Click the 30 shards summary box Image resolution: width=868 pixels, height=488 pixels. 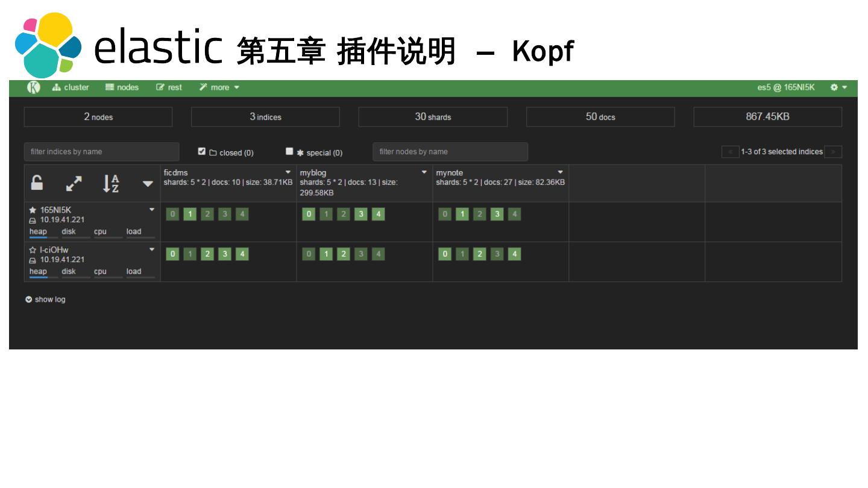pyautogui.click(x=433, y=117)
